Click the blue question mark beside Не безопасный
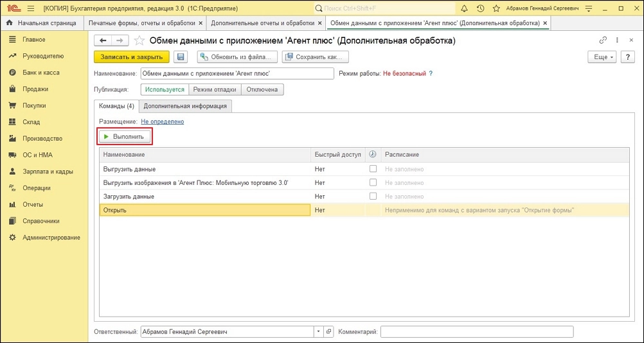Image resolution: width=644 pixels, height=343 pixels. tap(431, 73)
